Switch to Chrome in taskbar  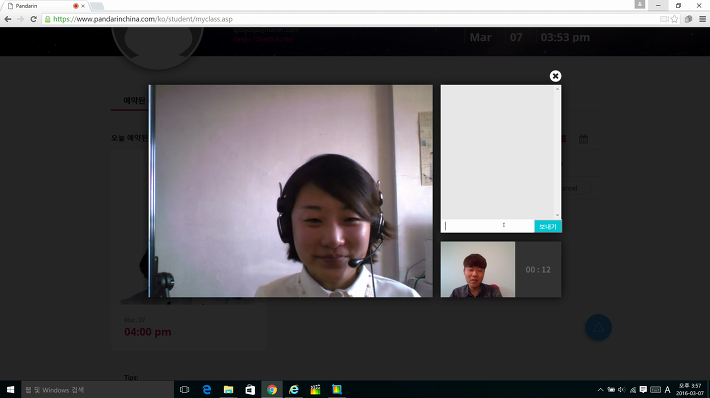pos(272,389)
